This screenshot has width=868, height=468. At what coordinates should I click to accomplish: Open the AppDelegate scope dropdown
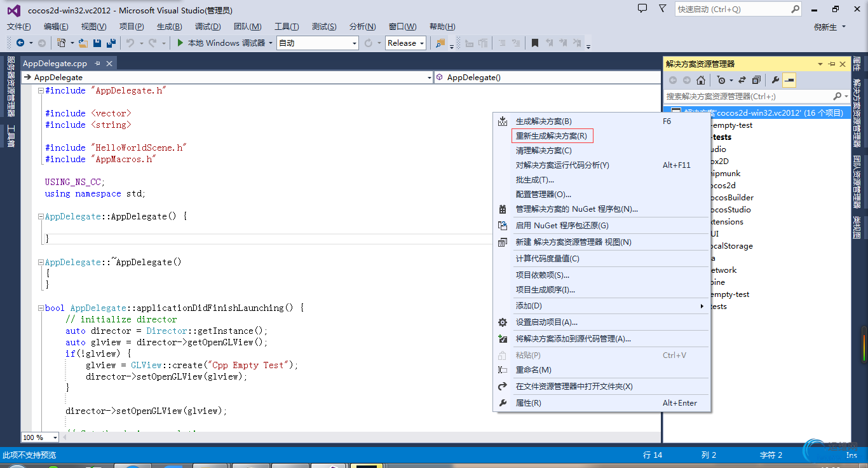[x=429, y=78]
